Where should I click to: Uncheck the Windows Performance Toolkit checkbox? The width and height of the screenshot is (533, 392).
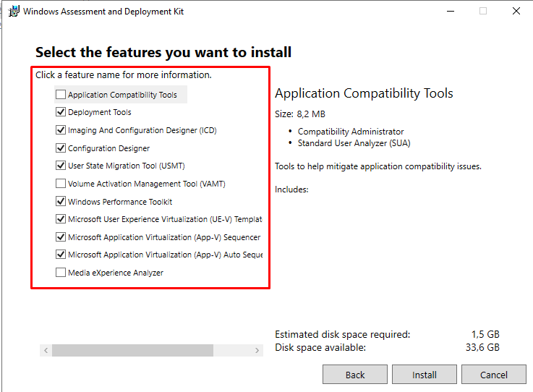coord(61,201)
